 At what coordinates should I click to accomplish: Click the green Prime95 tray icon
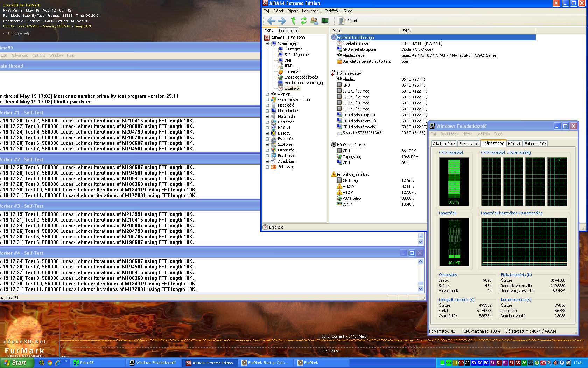point(449,363)
